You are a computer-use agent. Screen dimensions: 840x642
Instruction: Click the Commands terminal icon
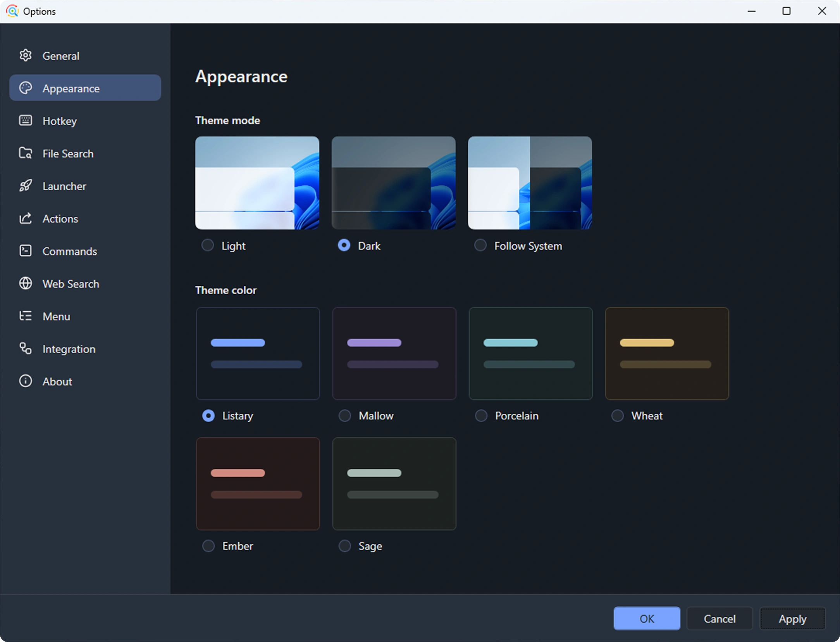[26, 251]
